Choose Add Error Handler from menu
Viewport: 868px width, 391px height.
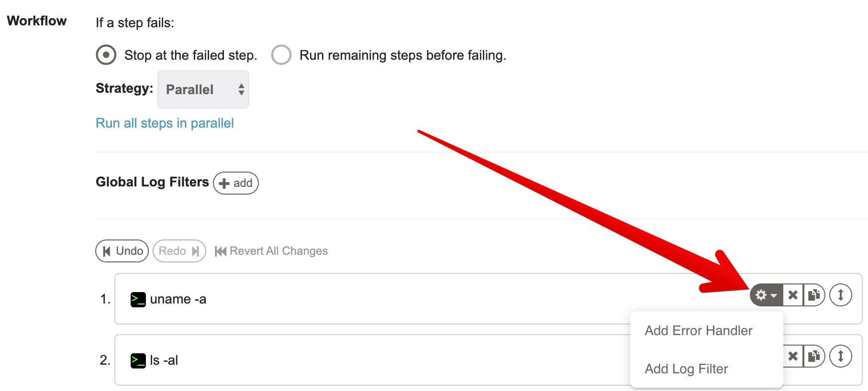tap(699, 331)
